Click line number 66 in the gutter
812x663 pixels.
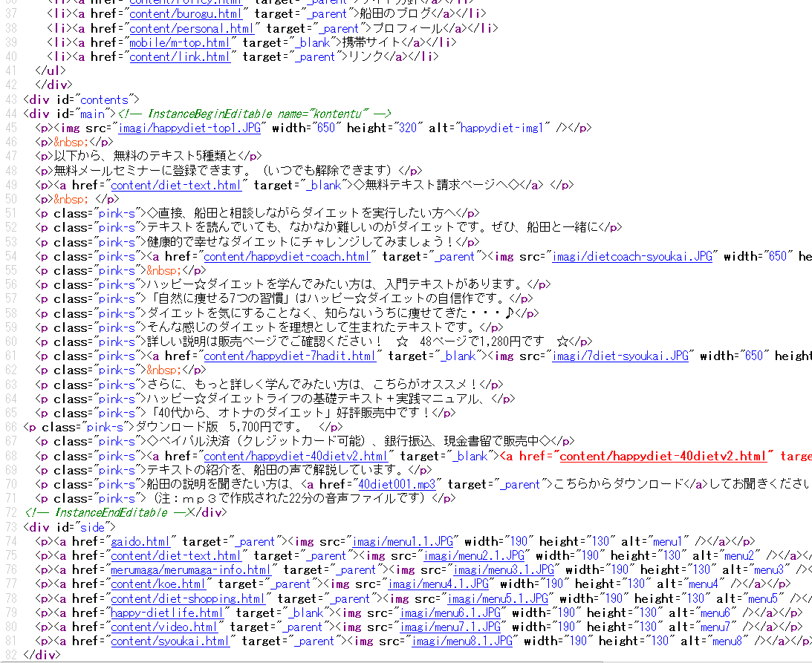click(11, 428)
